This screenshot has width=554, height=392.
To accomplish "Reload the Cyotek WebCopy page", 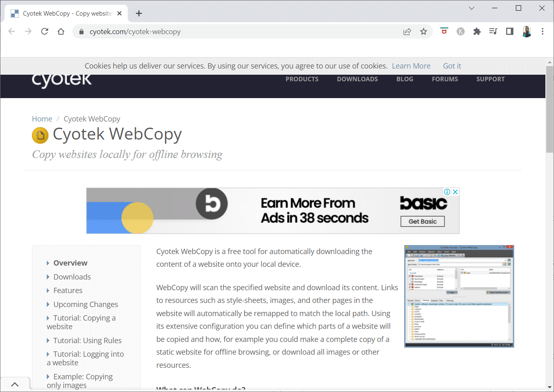I will tap(45, 32).
